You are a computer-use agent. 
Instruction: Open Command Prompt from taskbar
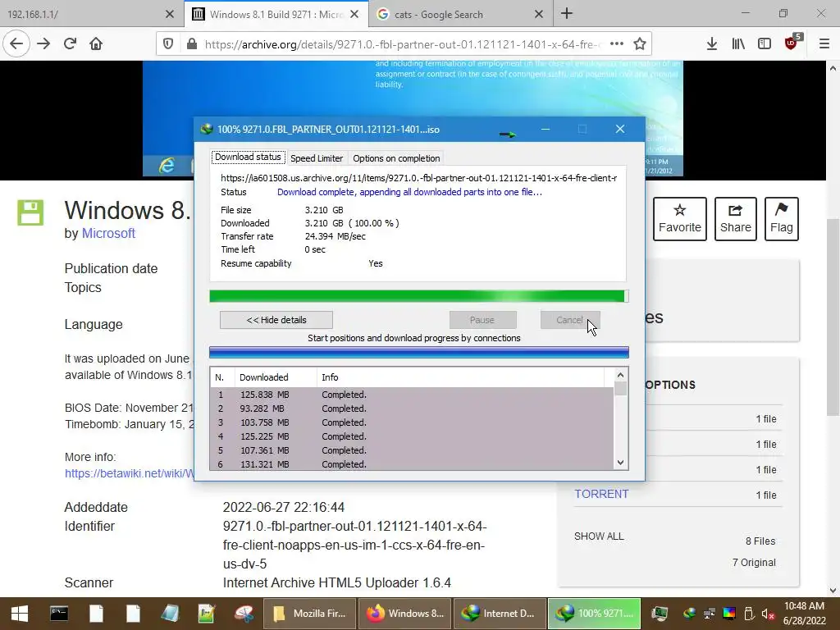tap(59, 614)
